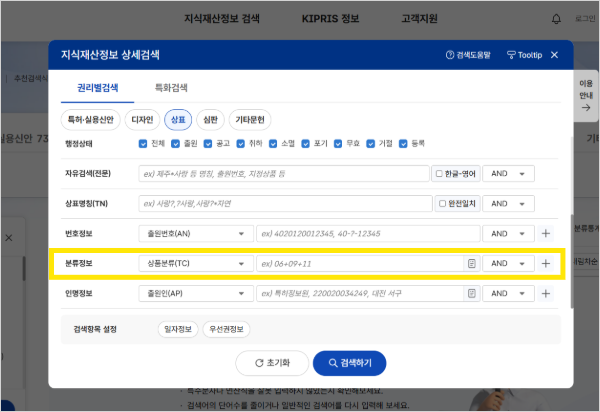The width and height of the screenshot is (600, 412).
Task: Uncheck the 거절 status checkbox
Action: click(370, 143)
